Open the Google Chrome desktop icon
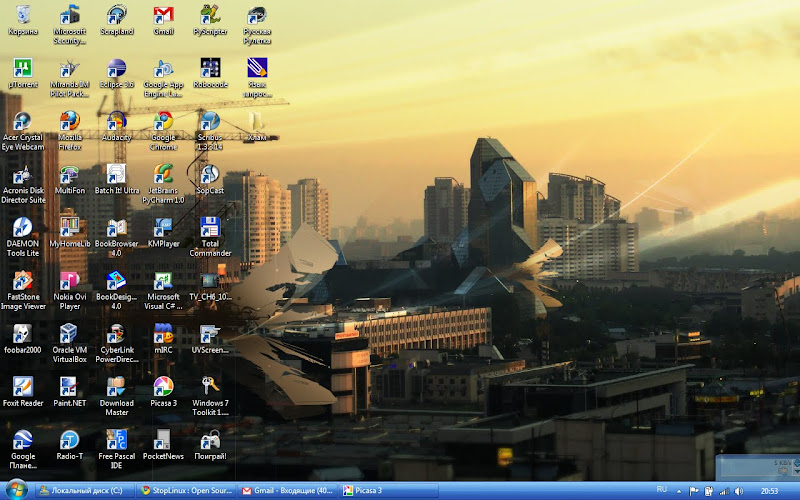 (163, 122)
